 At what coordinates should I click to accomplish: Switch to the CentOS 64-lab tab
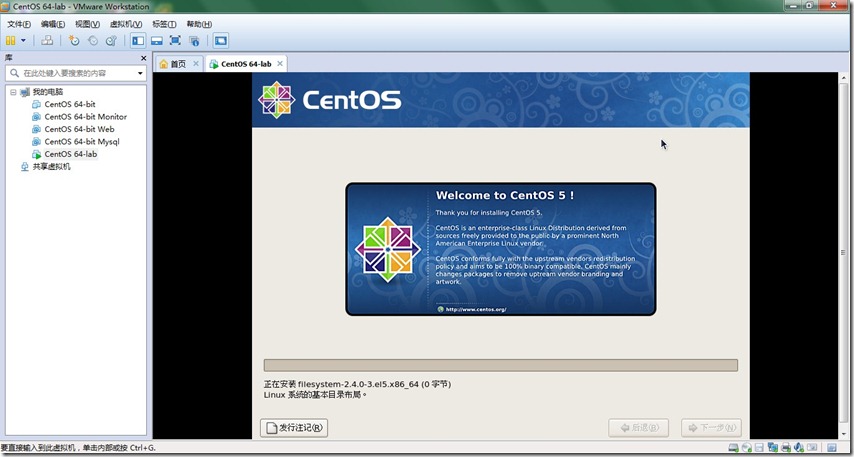[246, 64]
